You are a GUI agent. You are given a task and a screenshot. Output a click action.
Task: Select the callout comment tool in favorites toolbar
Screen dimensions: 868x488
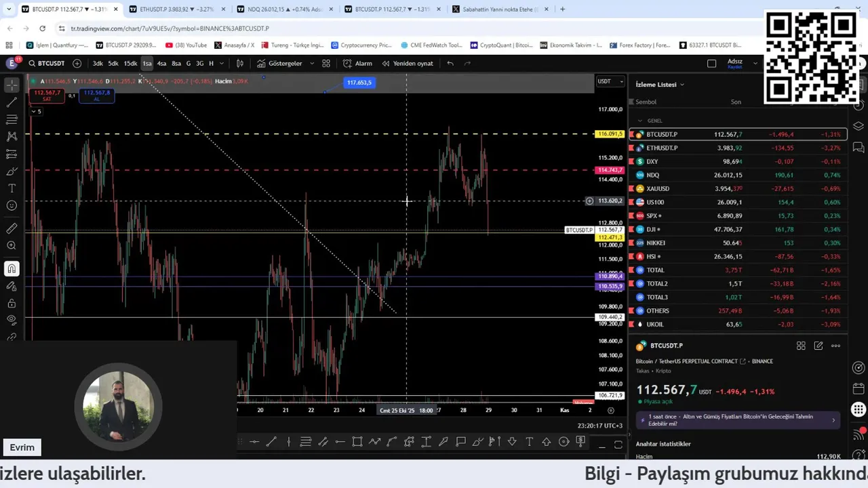pyautogui.click(x=460, y=442)
